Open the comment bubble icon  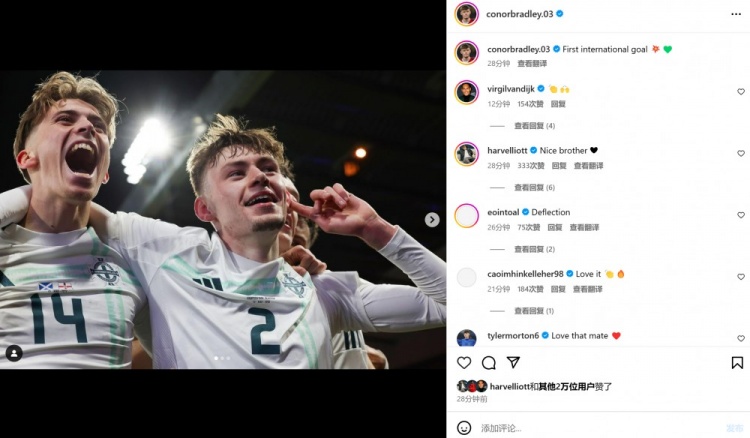coord(489,363)
